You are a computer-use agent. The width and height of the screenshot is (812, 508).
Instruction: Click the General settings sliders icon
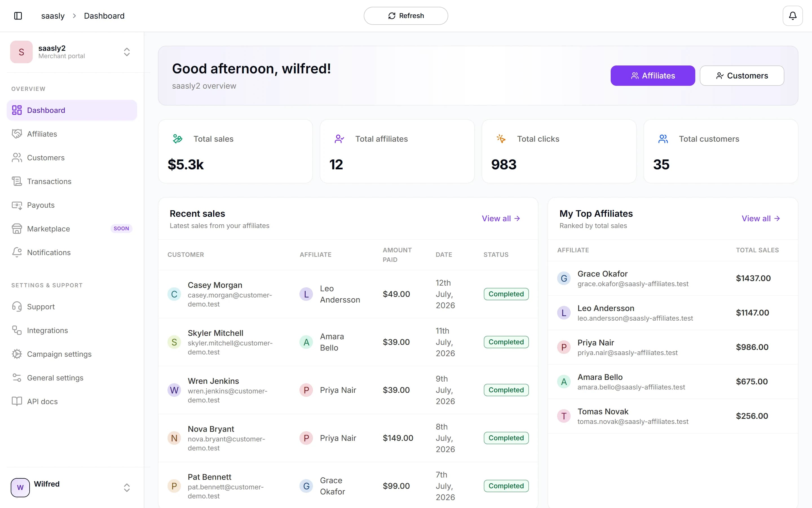tap(17, 378)
